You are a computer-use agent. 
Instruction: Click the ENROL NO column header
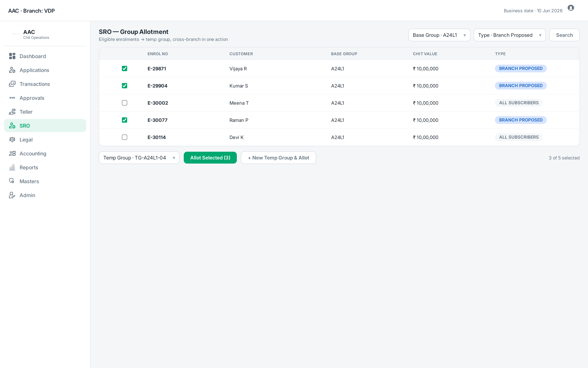coord(158,54)
